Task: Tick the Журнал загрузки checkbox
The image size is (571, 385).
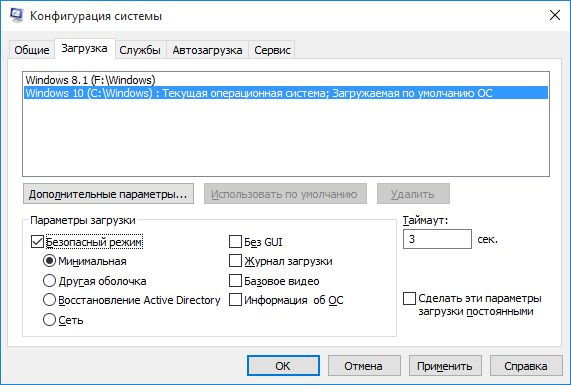Action: (x=235, y=261)
